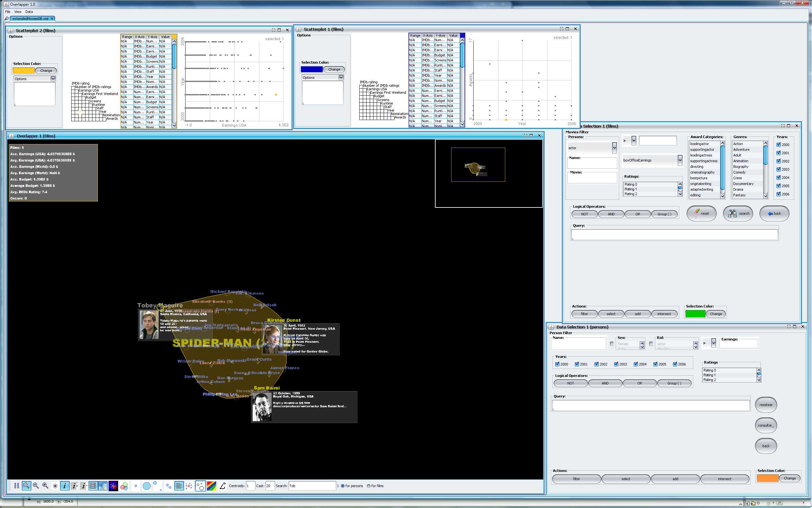Click the large blue circle icon
Viewport: 812px width, 508px height.
click(x=147, y=486)
